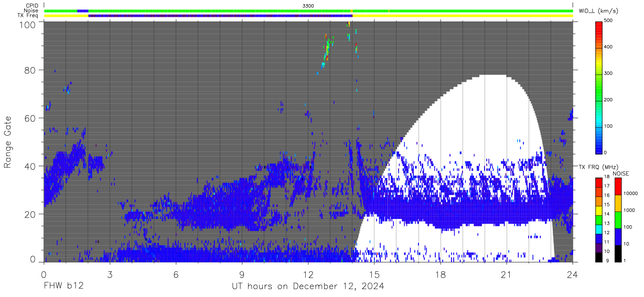Click the orange segment in the Noise bar
Image resolution: width=644 pixels, height=297 pixels.
[351, 10]
